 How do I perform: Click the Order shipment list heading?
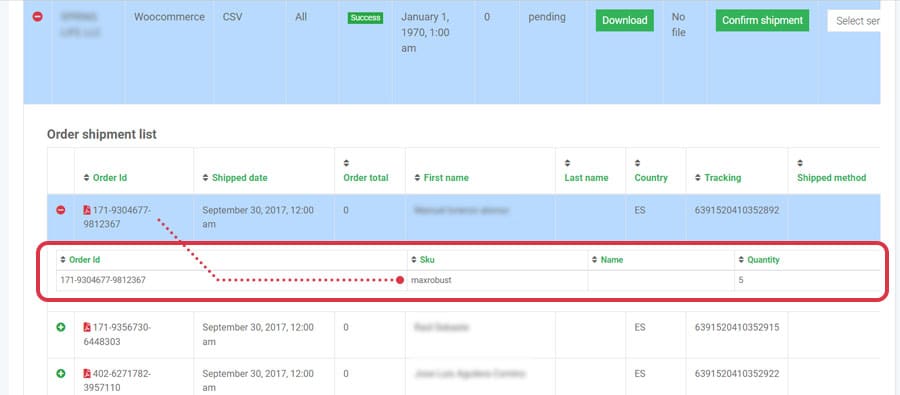(x=102, y=134)
